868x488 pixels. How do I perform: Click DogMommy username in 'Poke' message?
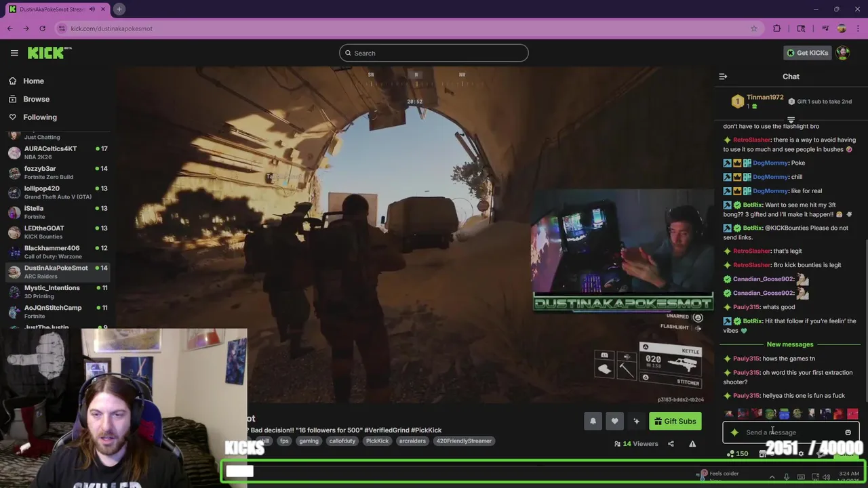click(x=770, y=163)
